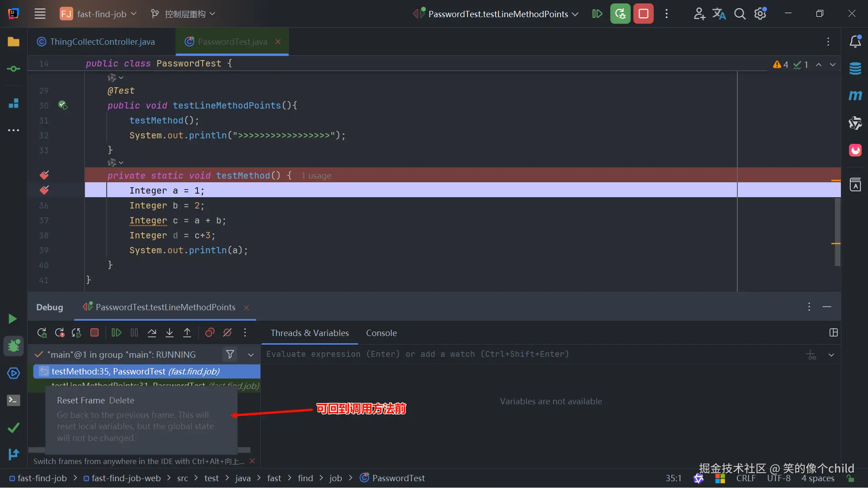Step Out in the Debug toolbar

tap(187, 333)
